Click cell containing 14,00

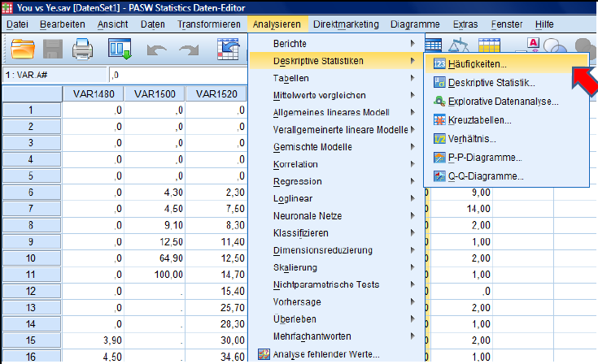click(461, 209)
